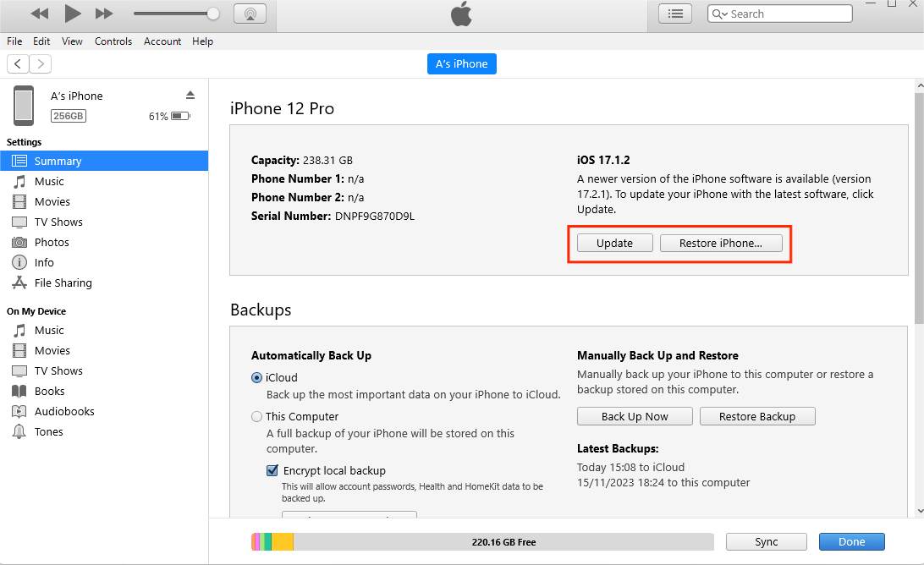
Task: Click the Search input field
Action: [779, 14]
